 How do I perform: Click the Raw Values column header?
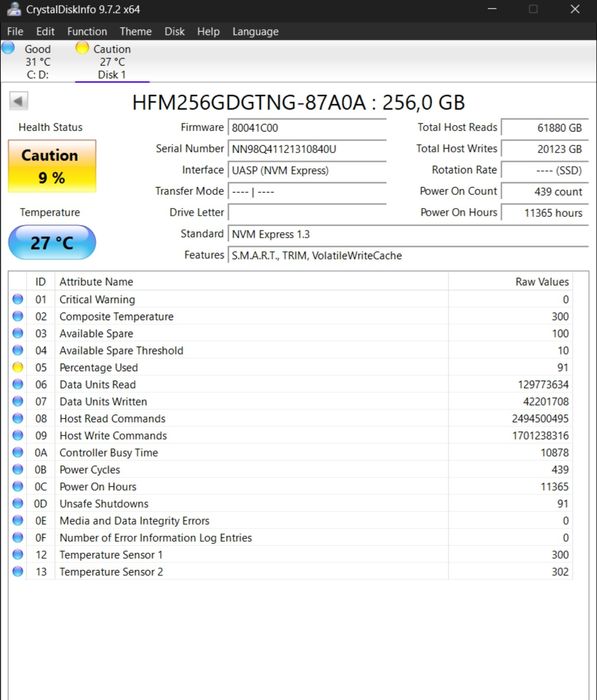(510, 282)
